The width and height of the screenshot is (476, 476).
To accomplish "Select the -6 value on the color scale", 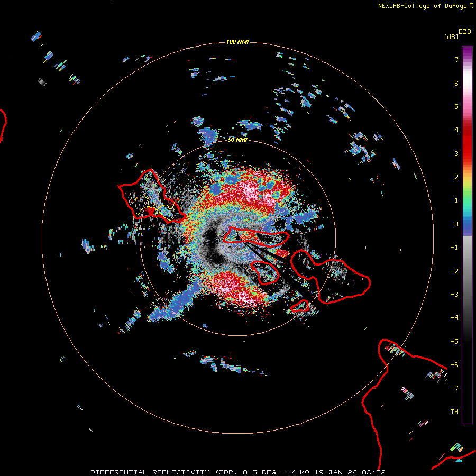I will [x=454, y=365].
